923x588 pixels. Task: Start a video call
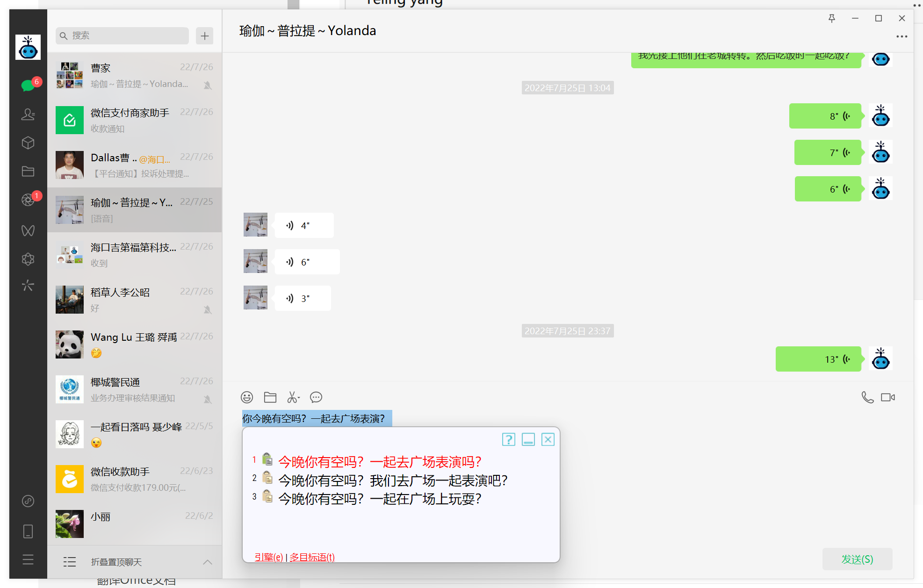(887, 397)
